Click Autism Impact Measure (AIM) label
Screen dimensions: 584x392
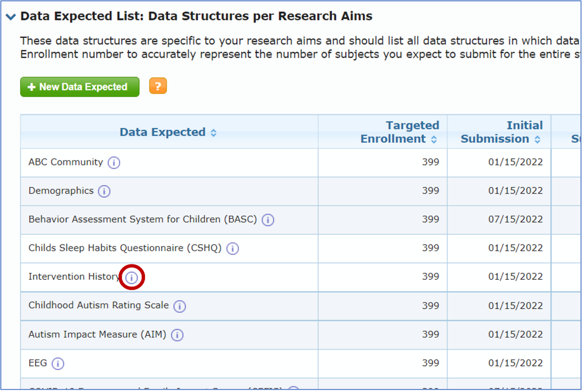click(x=97, y=334)
